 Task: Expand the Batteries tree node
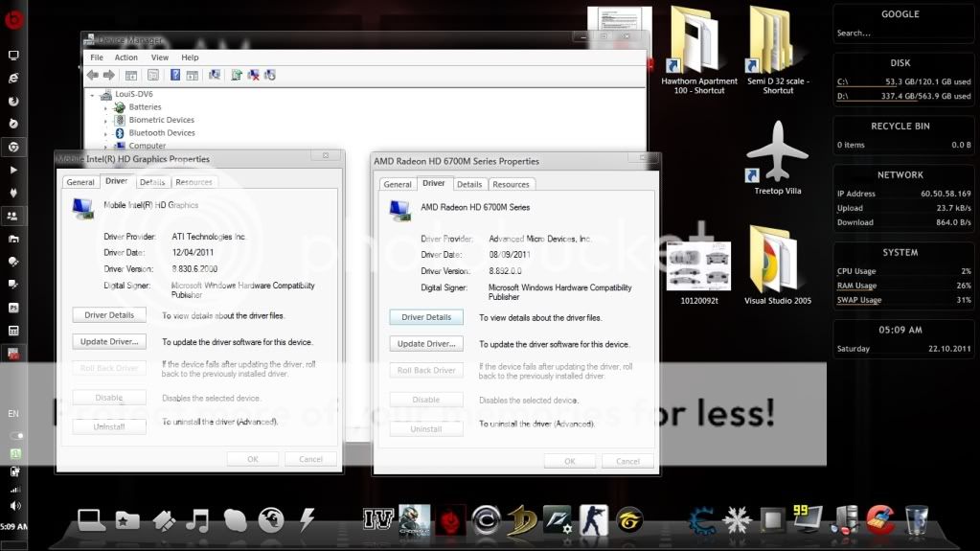pyautogui.click(x=106, y=107)
